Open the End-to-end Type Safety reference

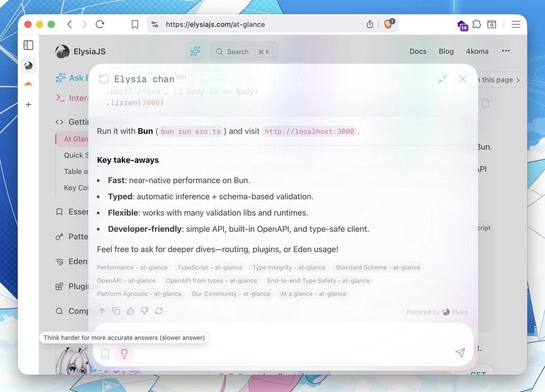click(318, 281)
